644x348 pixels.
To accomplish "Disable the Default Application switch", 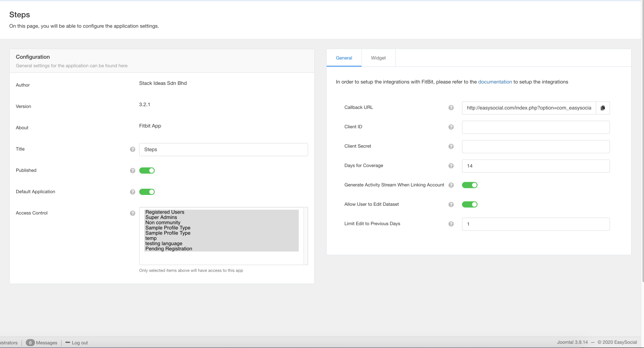I will coord(147,192).
